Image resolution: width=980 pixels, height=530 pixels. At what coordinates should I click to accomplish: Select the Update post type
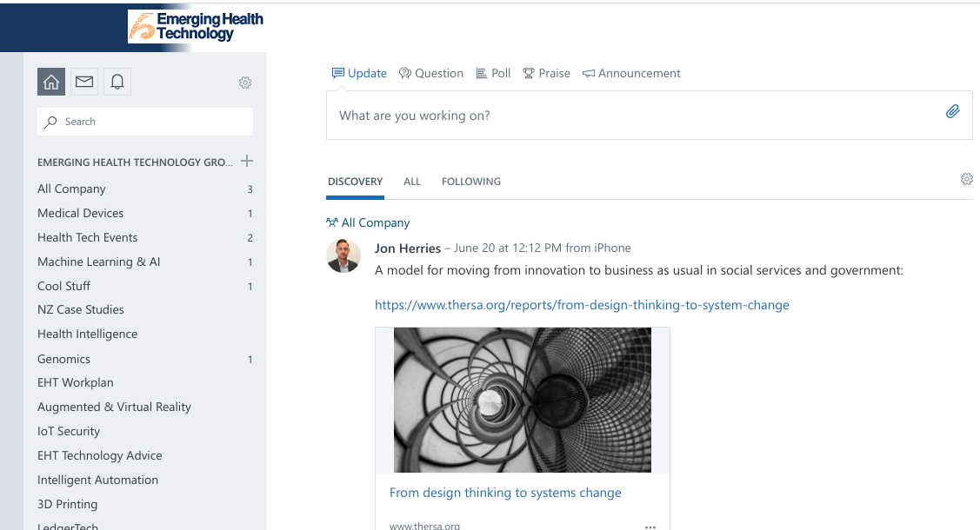(x=359, y=73)
